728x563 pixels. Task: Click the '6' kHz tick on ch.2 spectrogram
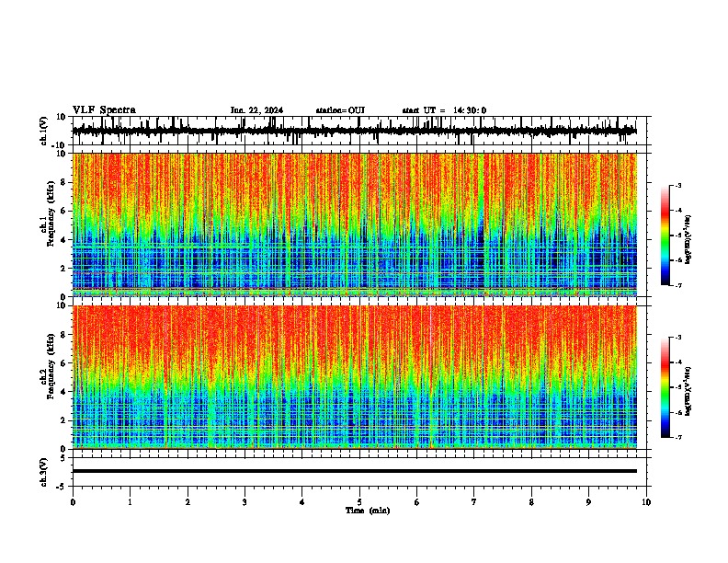coord(63,363)
